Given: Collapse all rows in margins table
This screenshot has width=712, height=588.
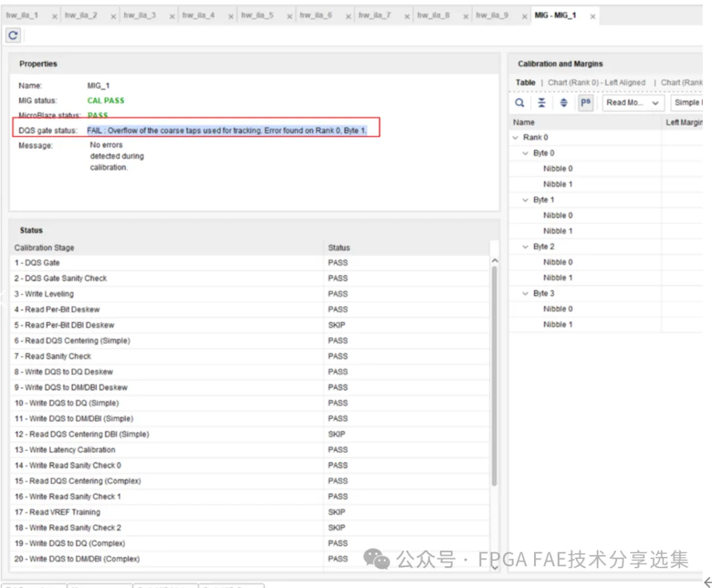Looking at the screenshot, I should [x=541, y=103].
